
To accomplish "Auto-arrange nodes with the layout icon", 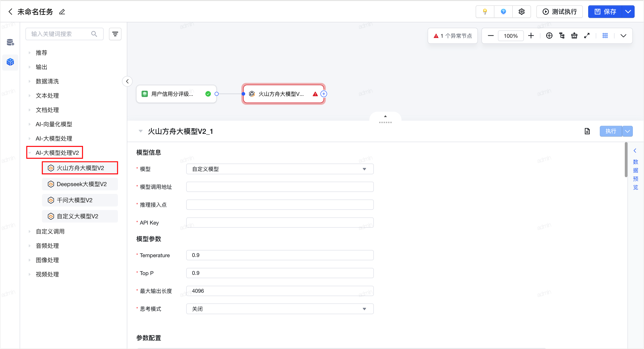I will (562, 36).
